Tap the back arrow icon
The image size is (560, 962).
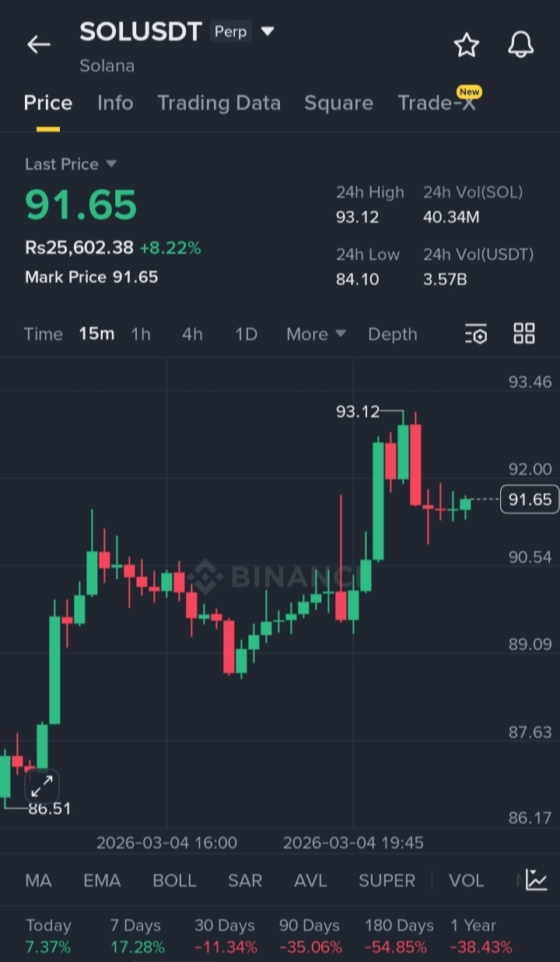pyautogui.click(x=38, y=45)
